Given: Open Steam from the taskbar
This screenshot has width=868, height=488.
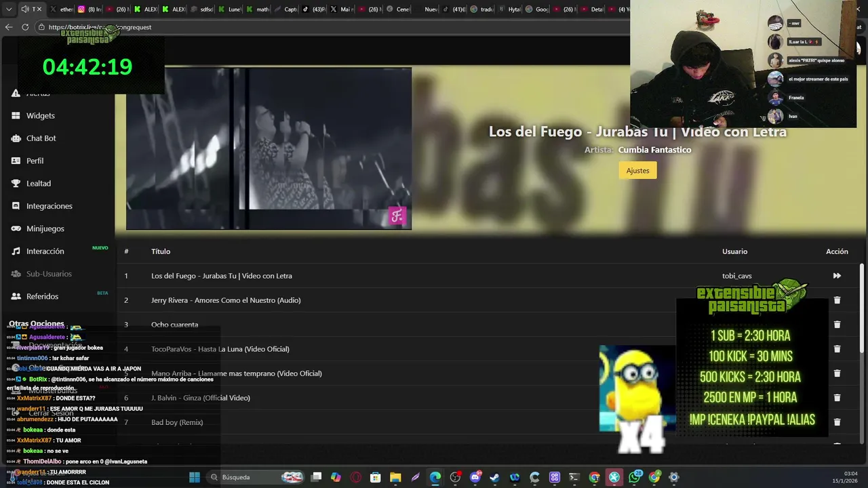Looking at the screenshot, I should click(494, 477).
